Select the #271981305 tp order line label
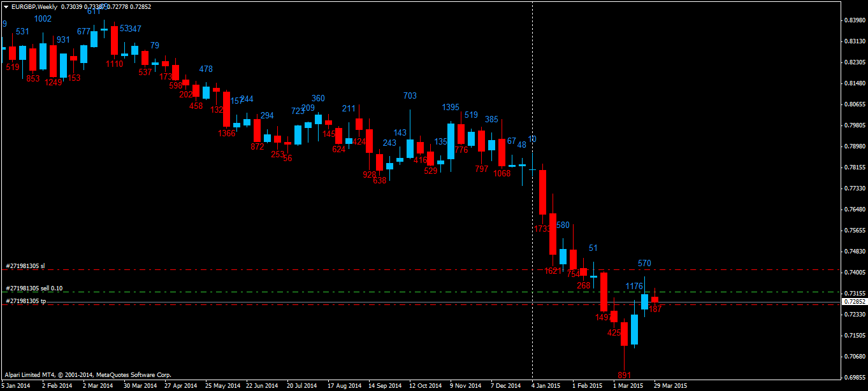Screen dimensions: 868x391 [25, 301]
